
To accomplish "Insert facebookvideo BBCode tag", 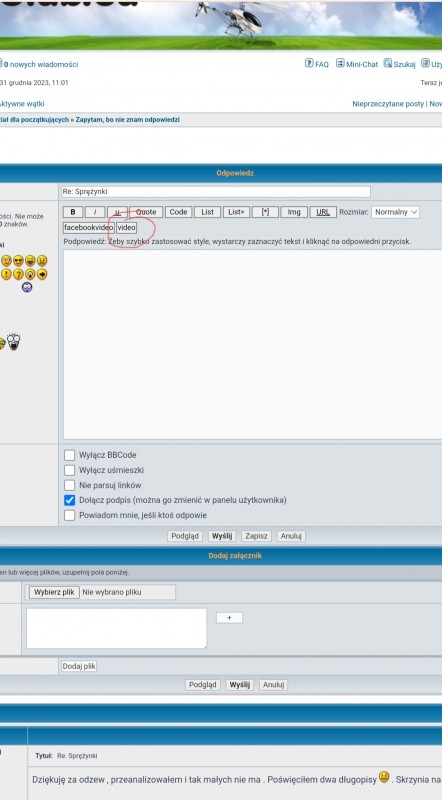I will pyautogui.click(x=89, y=228).
